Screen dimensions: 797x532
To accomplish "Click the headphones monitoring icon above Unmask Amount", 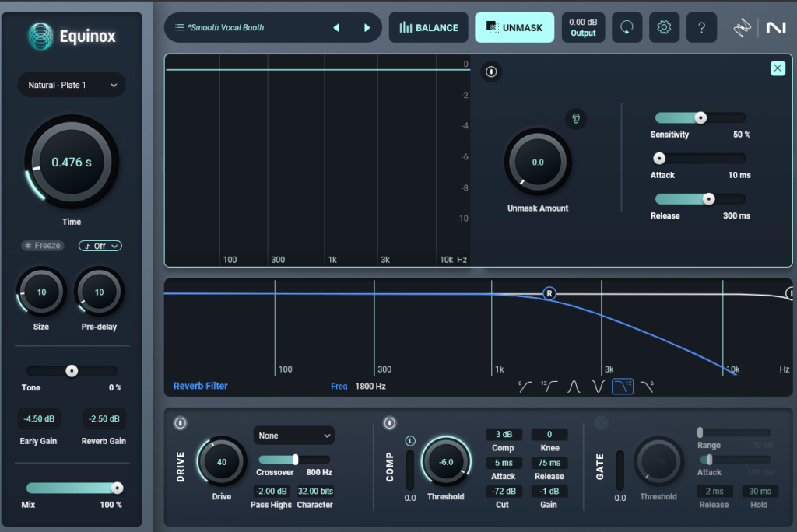I will [574, 118].
